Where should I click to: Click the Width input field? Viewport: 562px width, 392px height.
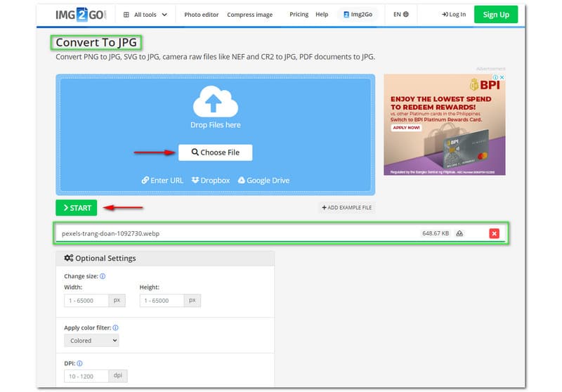[86, 301]
